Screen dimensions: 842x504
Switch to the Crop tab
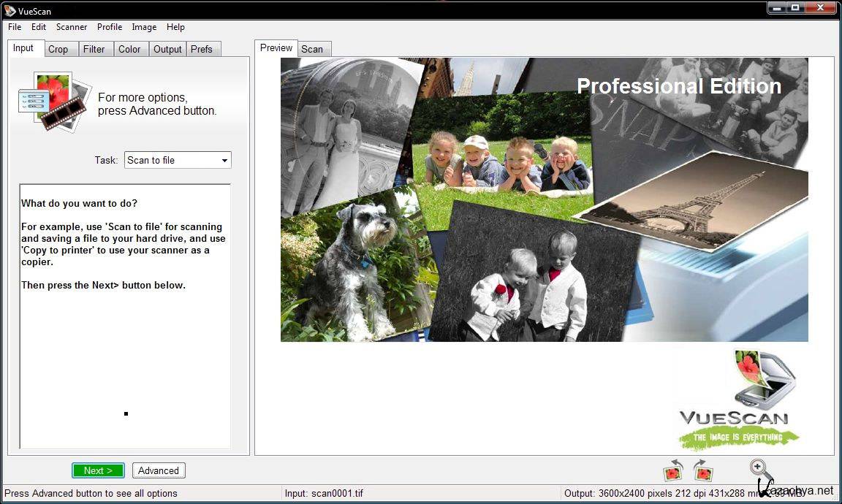[x=58, y=49]
